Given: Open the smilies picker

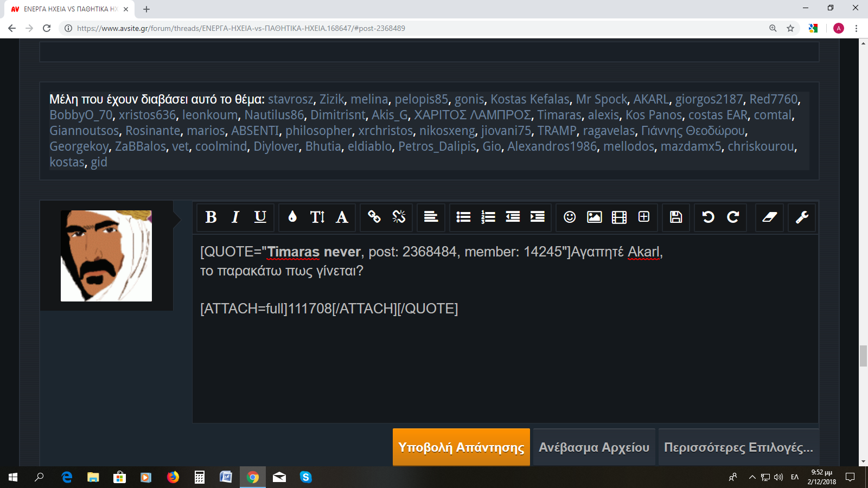Looking at the screenshot, I should [x=570, y=217].
